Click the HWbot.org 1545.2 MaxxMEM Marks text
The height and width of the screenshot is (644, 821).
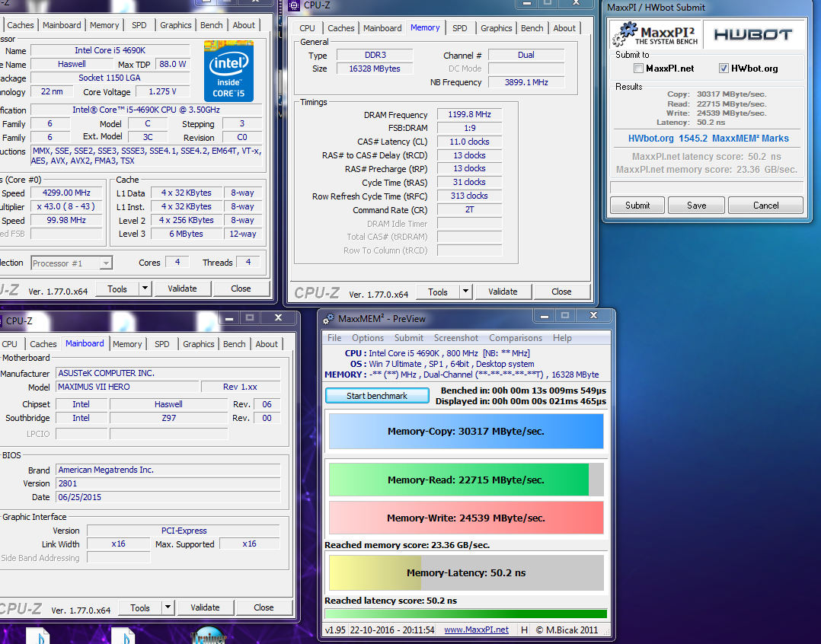click(x=708, y=138)
